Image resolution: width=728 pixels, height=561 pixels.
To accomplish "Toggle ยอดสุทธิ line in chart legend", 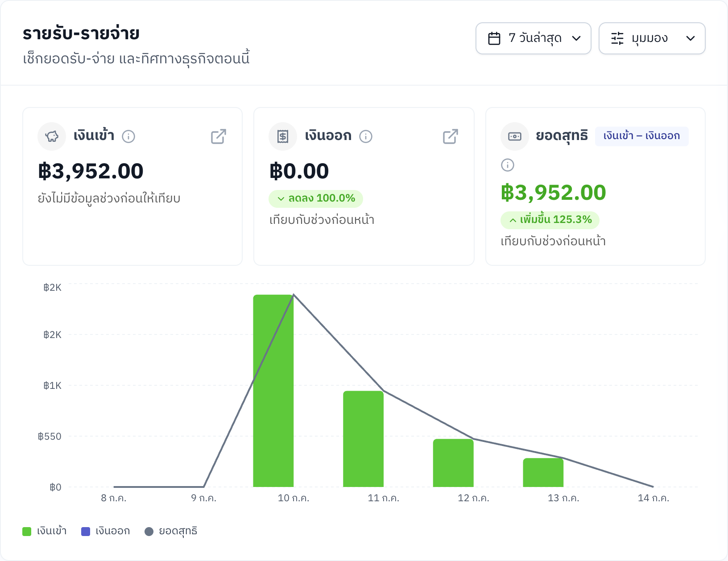I will (171, 531).
